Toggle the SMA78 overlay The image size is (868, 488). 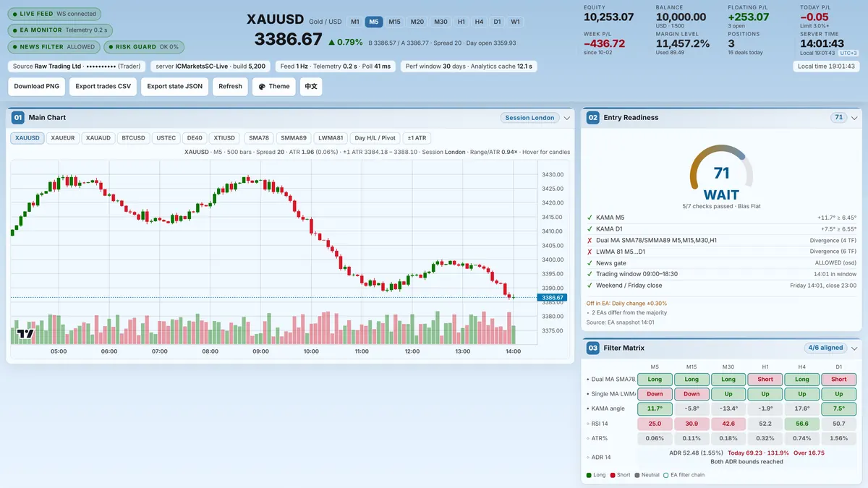tap(258, 138)
